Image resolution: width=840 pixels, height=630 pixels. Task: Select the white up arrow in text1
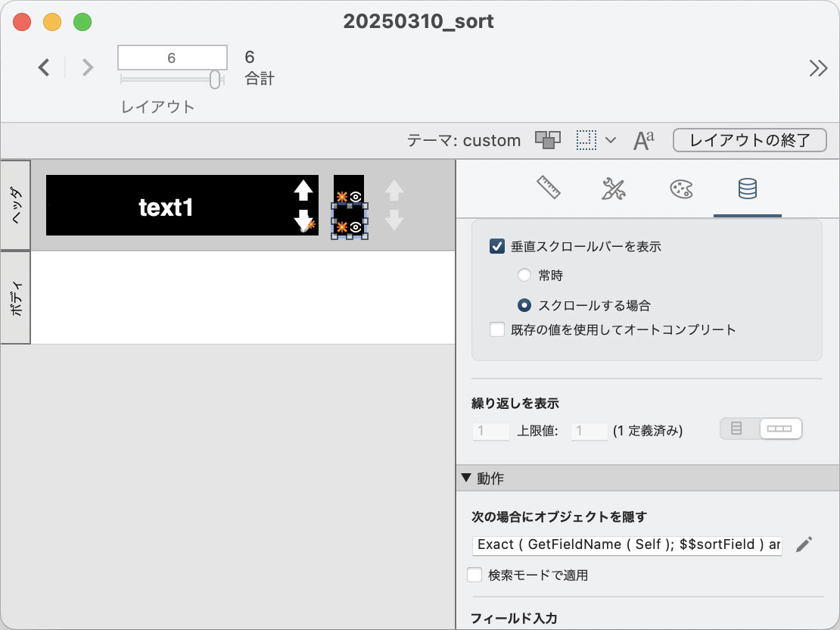pyautogui.click(x=303, y=190)
